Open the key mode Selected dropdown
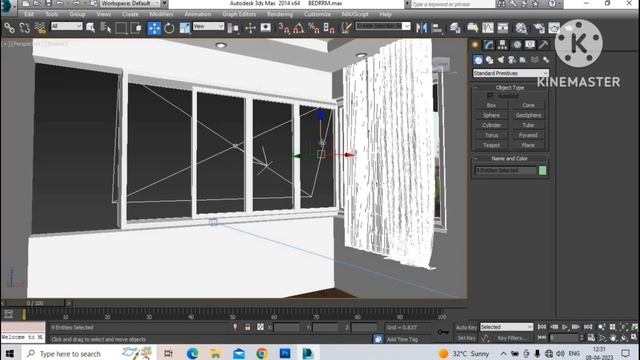The height and width of the screenshot is (360, 640). point(506,327)
